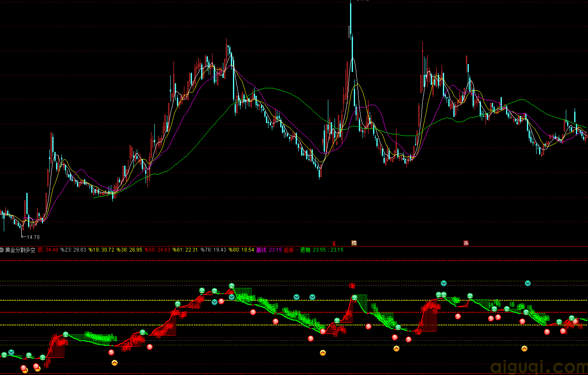Open the 涨 marker on the chart
Image resolution: width=588 pixels, height=375 pixels.
[466, 243]
